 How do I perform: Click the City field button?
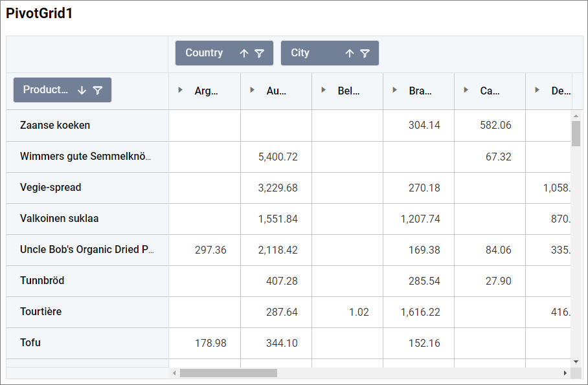tap(300, 53)
